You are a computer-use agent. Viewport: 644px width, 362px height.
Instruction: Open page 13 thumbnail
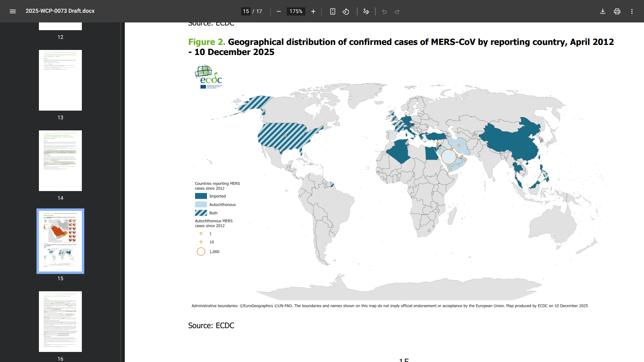[60, 80]
